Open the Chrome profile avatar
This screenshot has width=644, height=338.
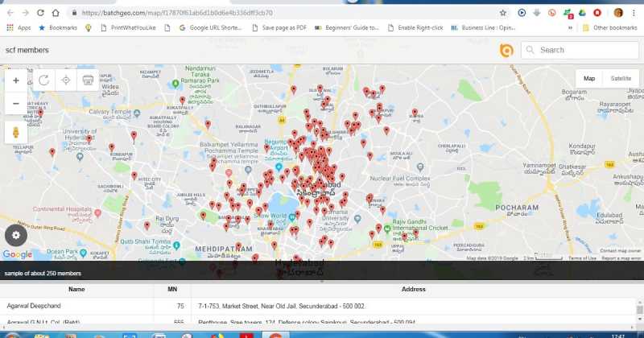(x=618, y=13)
